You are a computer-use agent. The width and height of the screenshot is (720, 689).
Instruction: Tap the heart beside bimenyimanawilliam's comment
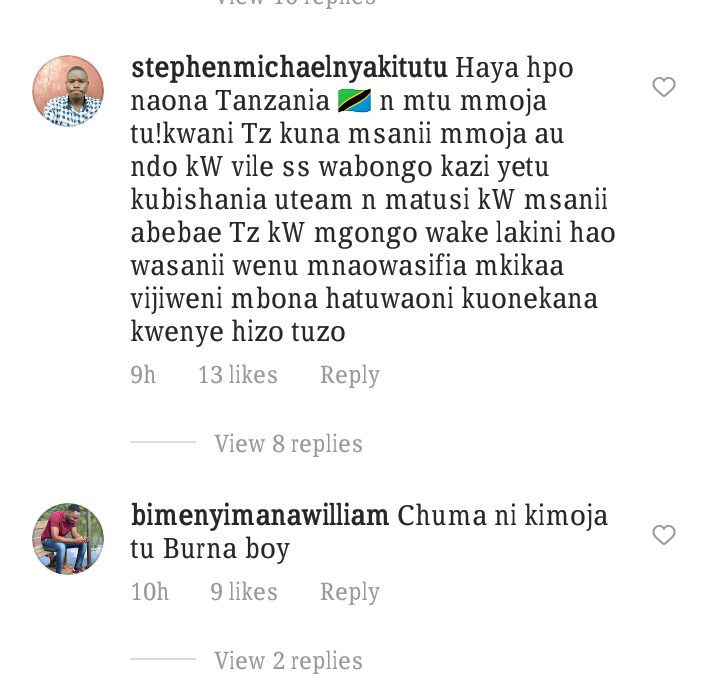point(664,535)
